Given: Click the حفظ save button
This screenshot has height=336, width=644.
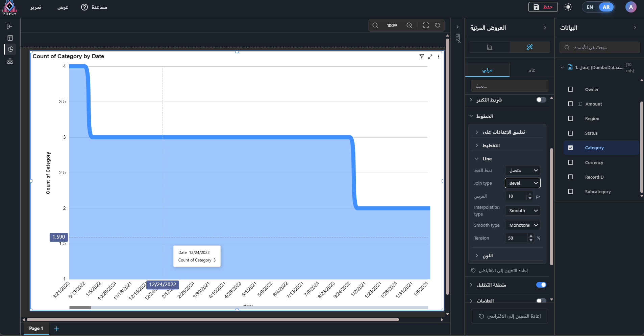Looking at the screenshot, I should point(543,7).
